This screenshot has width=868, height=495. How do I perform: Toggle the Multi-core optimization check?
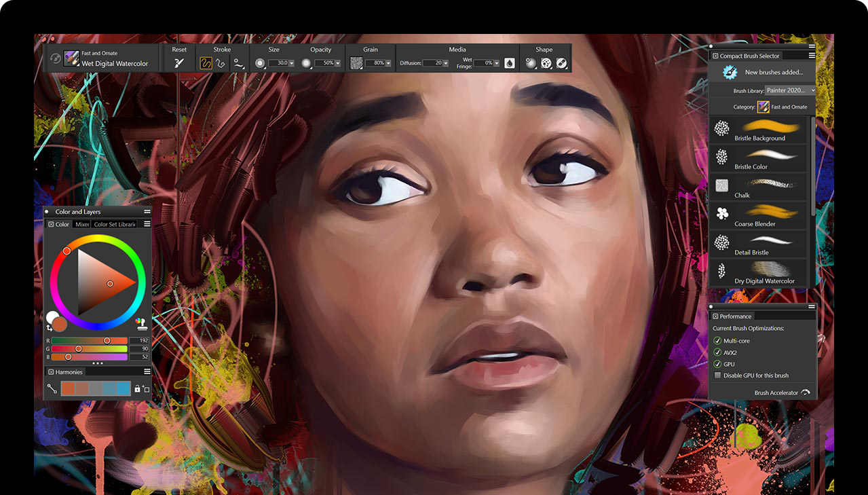[717, 341]
